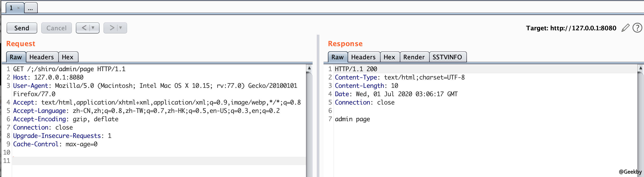Expand the back history dropdown arrow

click(x=93, y=28)
